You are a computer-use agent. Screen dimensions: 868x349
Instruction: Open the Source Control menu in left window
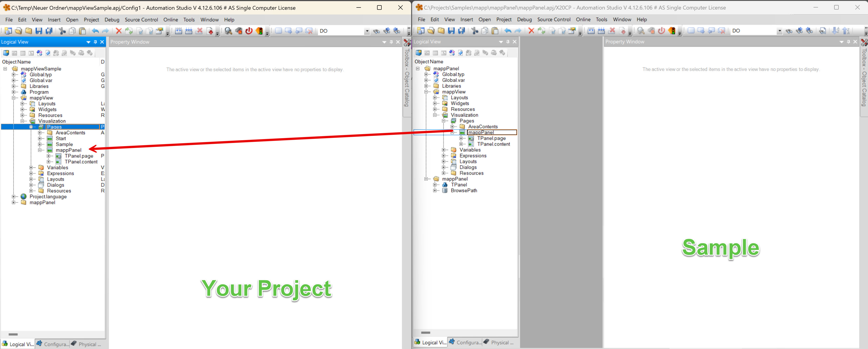click(141, 20)
